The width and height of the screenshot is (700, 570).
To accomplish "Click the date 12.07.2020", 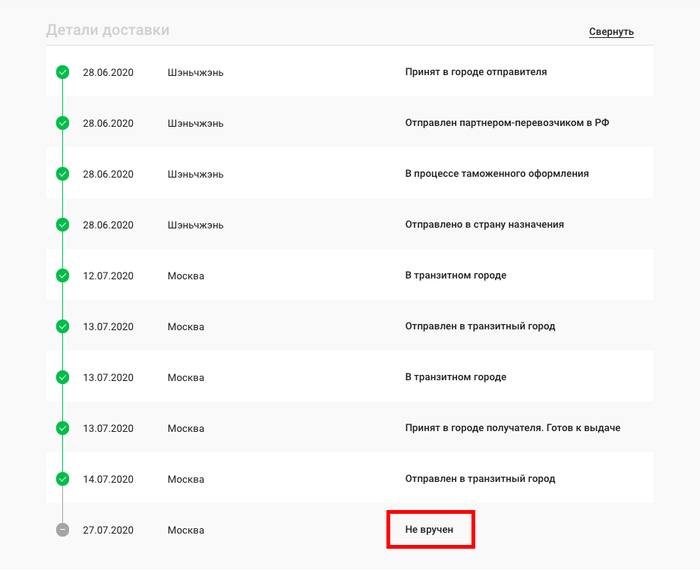I will (x=108, y=276).
